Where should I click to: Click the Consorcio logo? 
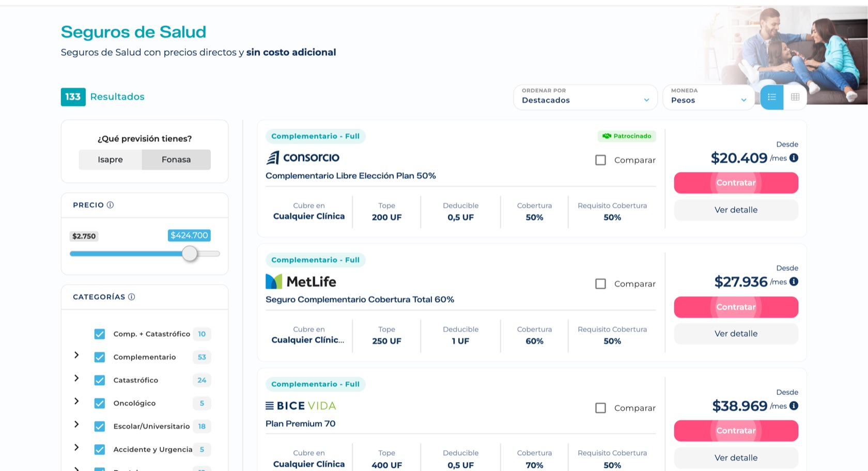point(303,158)
